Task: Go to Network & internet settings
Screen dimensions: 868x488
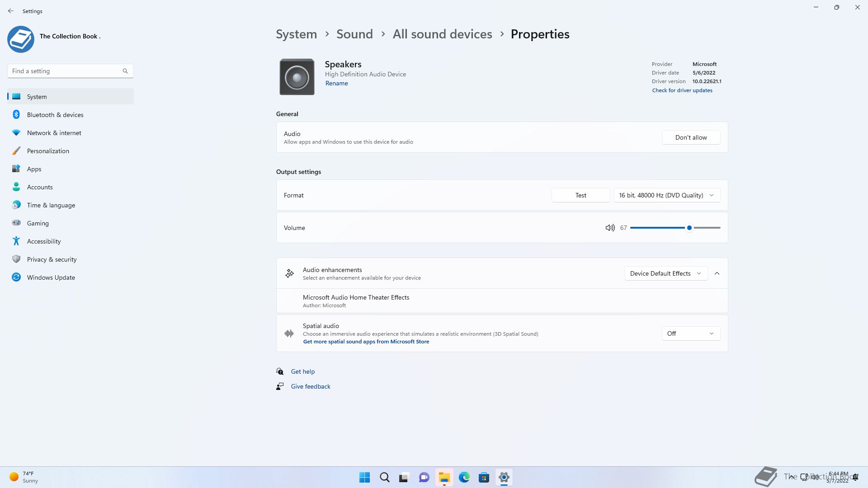Action: point(71,133)
